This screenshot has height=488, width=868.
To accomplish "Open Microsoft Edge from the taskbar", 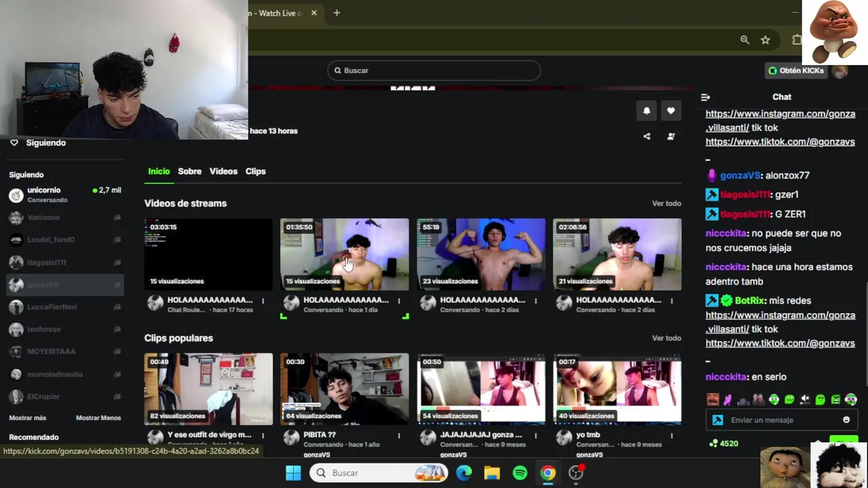I will (x=464, y=473).
